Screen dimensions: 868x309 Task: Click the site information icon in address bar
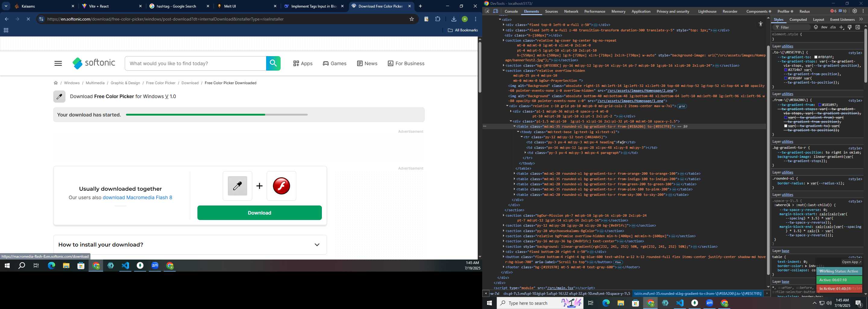[41, 19]
